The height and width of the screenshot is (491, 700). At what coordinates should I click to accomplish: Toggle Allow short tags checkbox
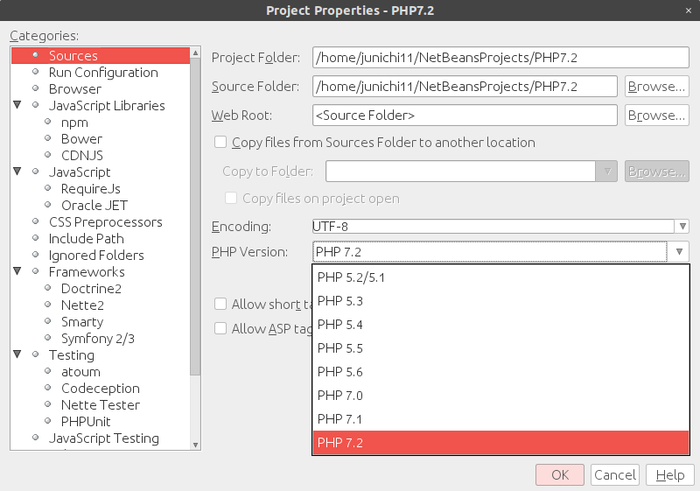pyautogui.click(x=221, y=304)
